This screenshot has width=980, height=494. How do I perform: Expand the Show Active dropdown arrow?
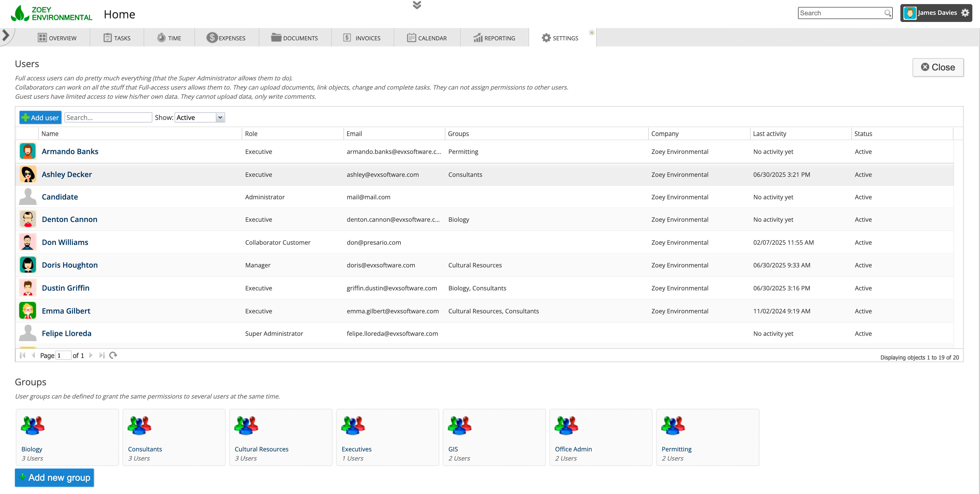pyautogui.click(x=220, y=118)
